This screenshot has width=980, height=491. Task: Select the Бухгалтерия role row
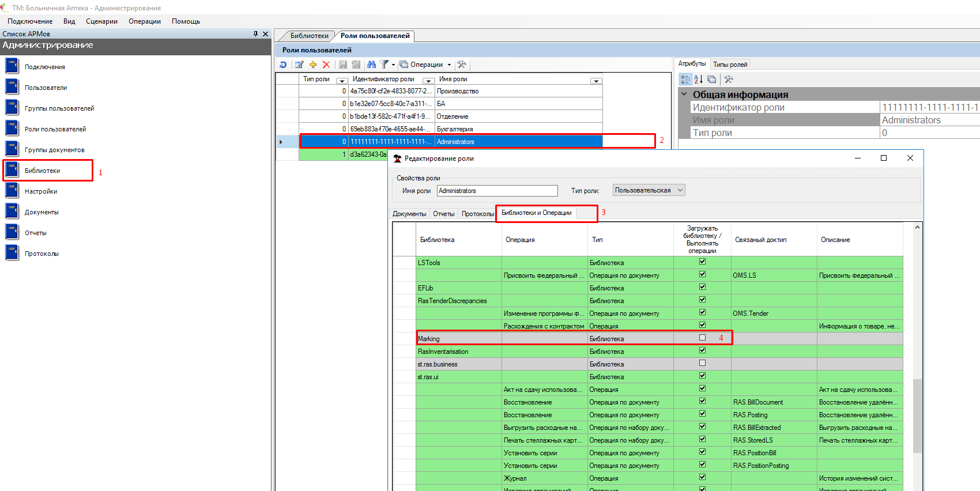pyautogui.click(x=451, y=129)
